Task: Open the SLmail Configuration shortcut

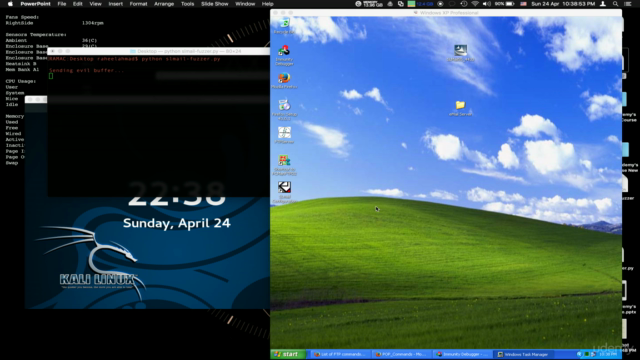Action: (x=284, y=192)
